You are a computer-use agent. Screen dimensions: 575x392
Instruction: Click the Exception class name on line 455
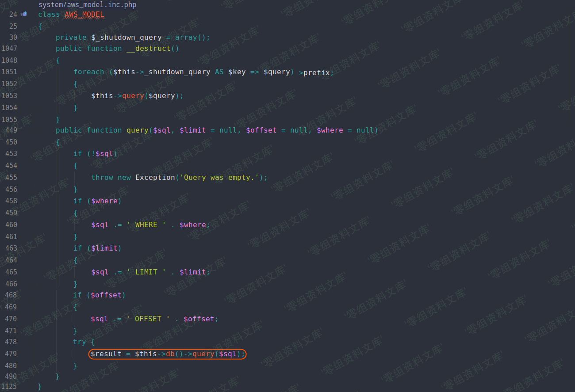pyautogui.click(x=155, y=177)
